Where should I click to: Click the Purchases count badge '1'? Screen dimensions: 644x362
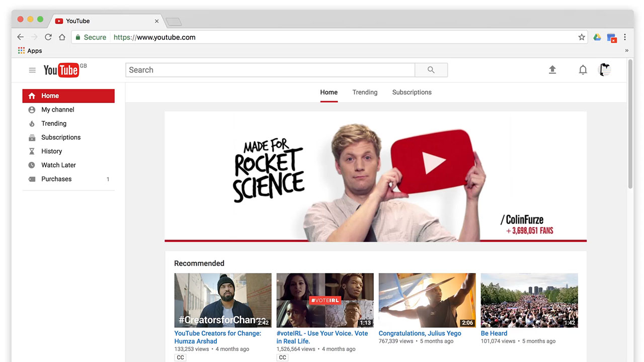[108, 179]
